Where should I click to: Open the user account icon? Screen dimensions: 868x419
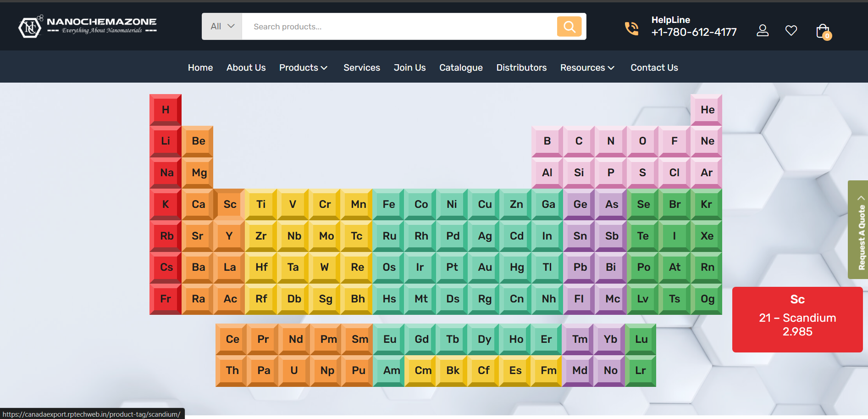pos(763,30)
